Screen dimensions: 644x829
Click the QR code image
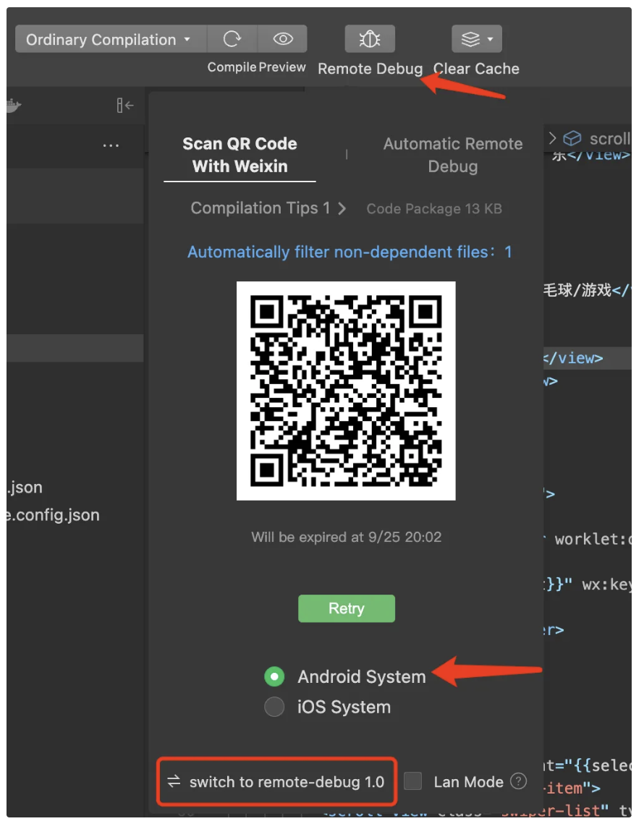(x=346, y=391)
